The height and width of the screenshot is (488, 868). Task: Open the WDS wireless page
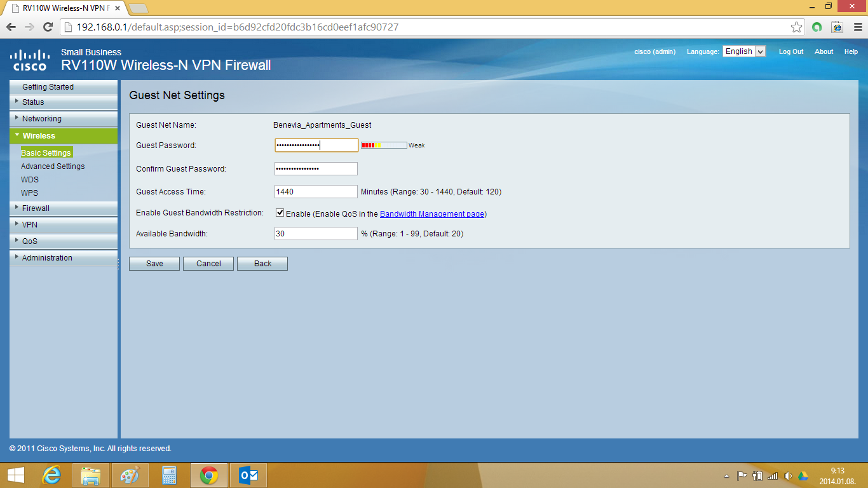30,180
